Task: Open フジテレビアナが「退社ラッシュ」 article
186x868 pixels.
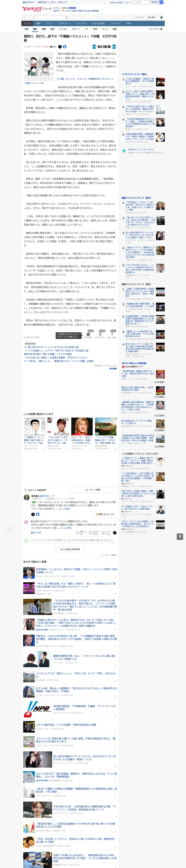Action: tap(76, 675)
